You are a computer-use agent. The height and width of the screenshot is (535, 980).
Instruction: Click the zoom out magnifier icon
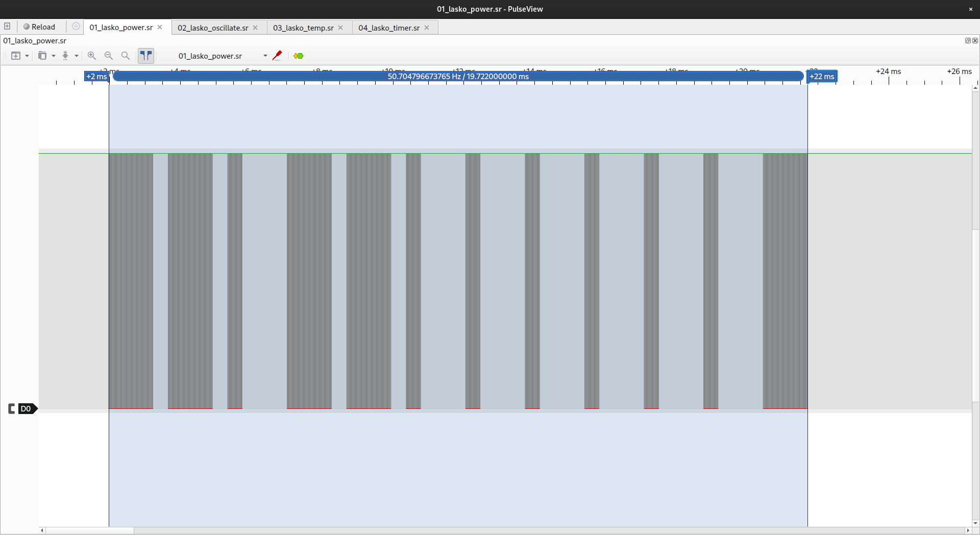click(x=109, y=56)
